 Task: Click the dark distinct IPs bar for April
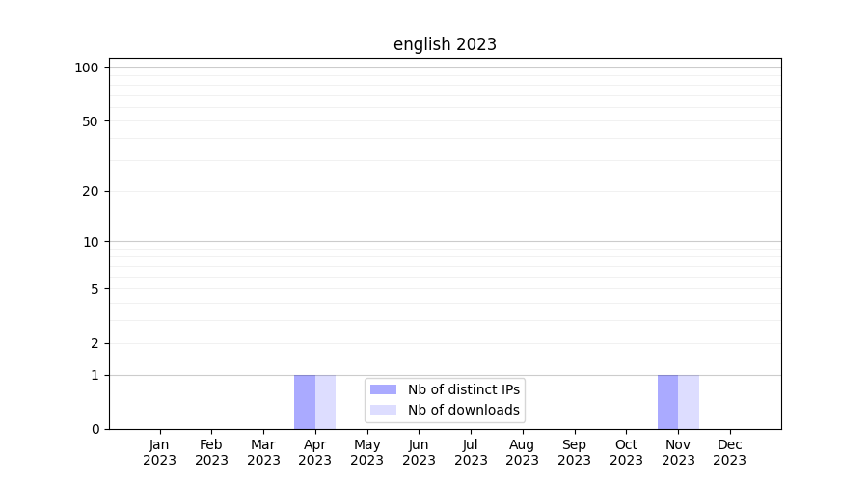[x=305, y=402]
